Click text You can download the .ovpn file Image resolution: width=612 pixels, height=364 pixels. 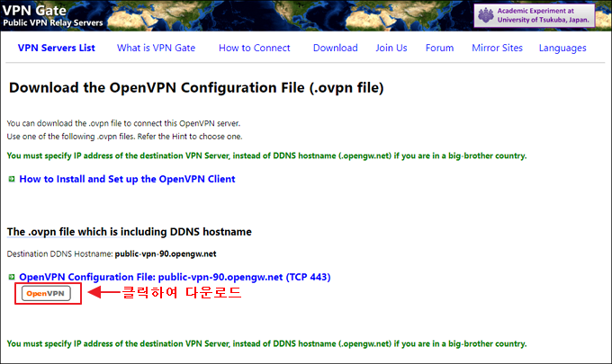(x=123, y=123)
